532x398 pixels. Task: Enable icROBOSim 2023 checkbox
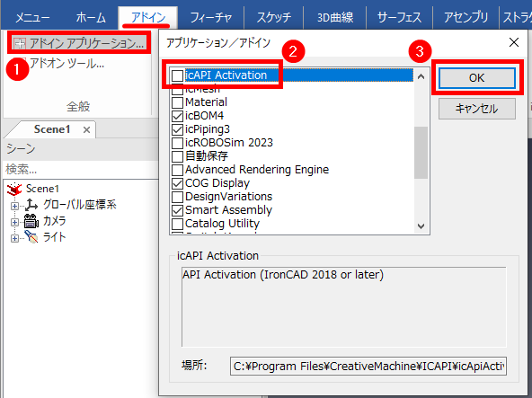(177, 143)
